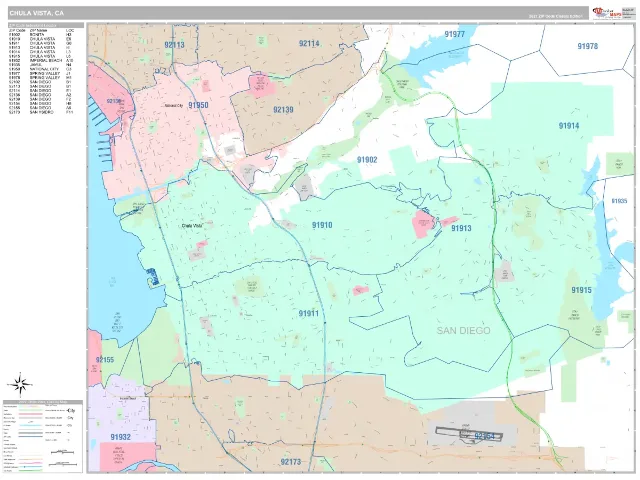Image resolution: width=640 pixels, height=480 pixels.
Task: Click the 92173 ZIP code label
Action: pos(291,462)
